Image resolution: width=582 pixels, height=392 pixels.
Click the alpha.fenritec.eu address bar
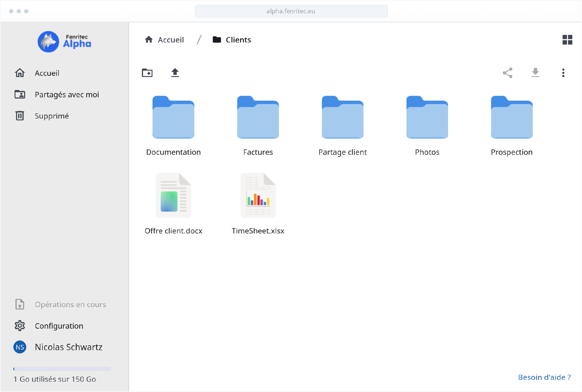point(291,11)
